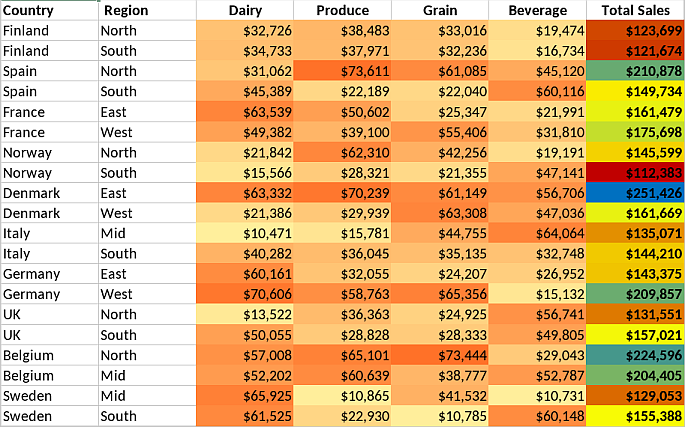Select the Produce cell showing $10,865
This screenshot has width=685, height=427.
[342, 396]
